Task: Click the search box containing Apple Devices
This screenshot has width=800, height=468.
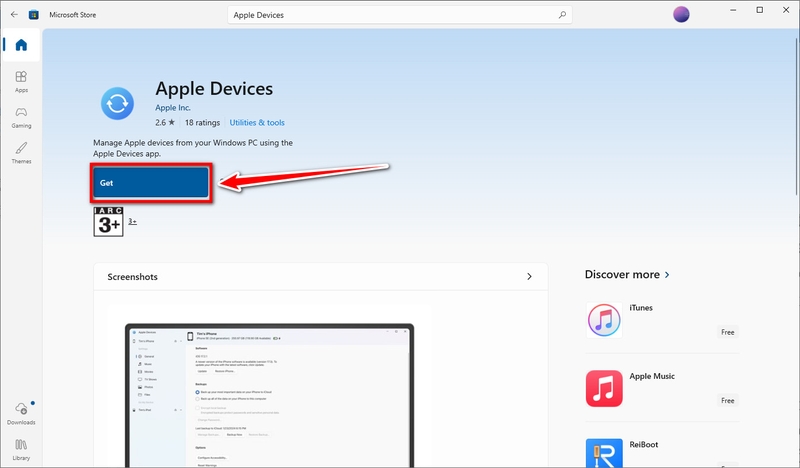Action: tap(400, 15)
